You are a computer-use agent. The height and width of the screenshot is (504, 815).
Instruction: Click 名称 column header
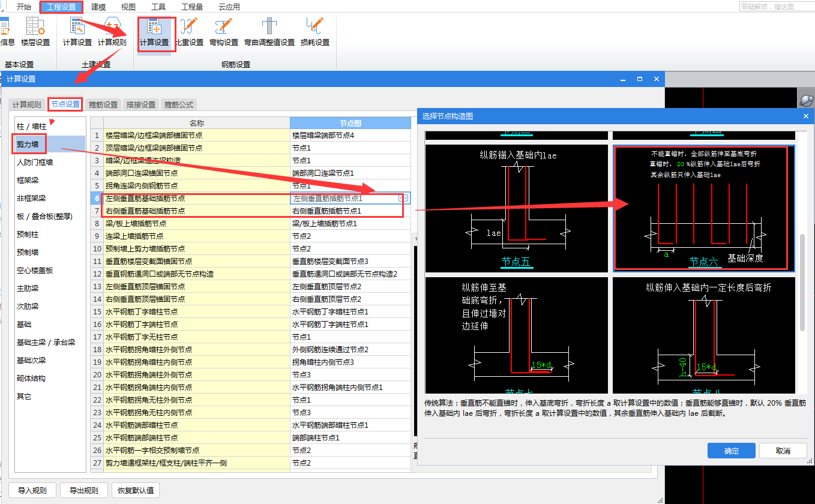[x=197, y=123]
